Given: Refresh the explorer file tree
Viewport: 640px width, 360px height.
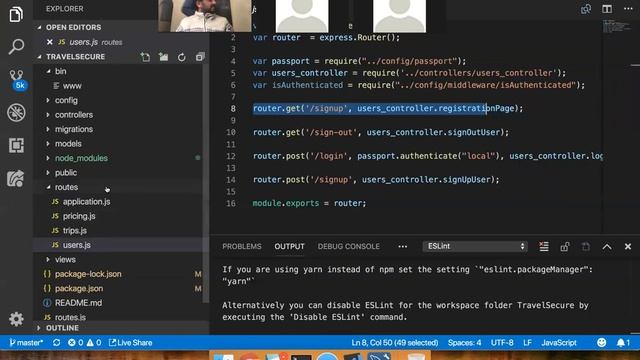Looking at the screenshot, I should [182, 57].
